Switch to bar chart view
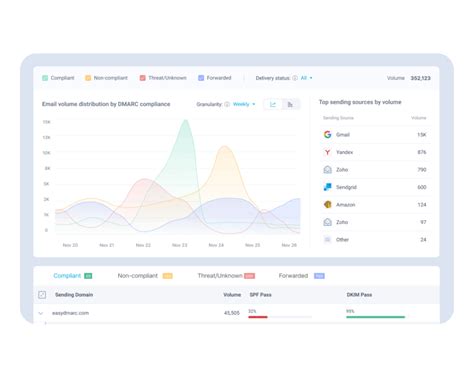This screenshot has width=474, height=378. pos(290,104)
